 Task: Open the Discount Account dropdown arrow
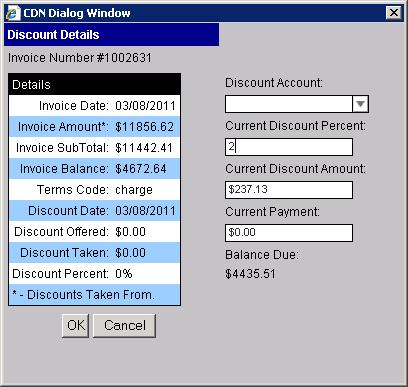[360, 104]
